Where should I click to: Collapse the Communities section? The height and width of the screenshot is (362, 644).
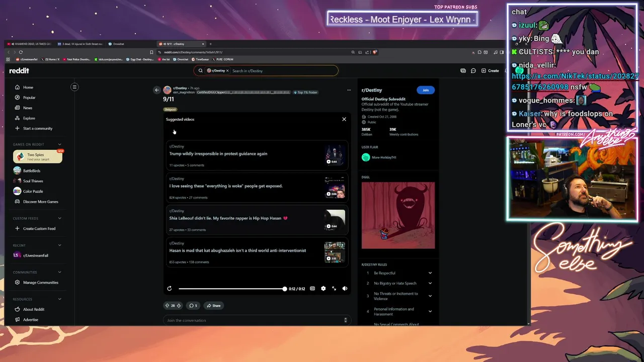point(59,272)
